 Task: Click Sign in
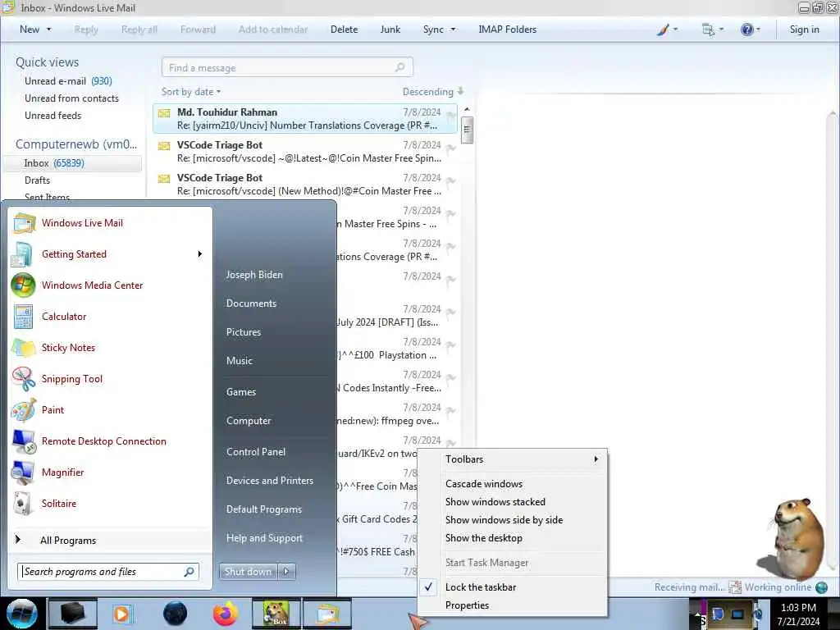(x=804, y=30)
